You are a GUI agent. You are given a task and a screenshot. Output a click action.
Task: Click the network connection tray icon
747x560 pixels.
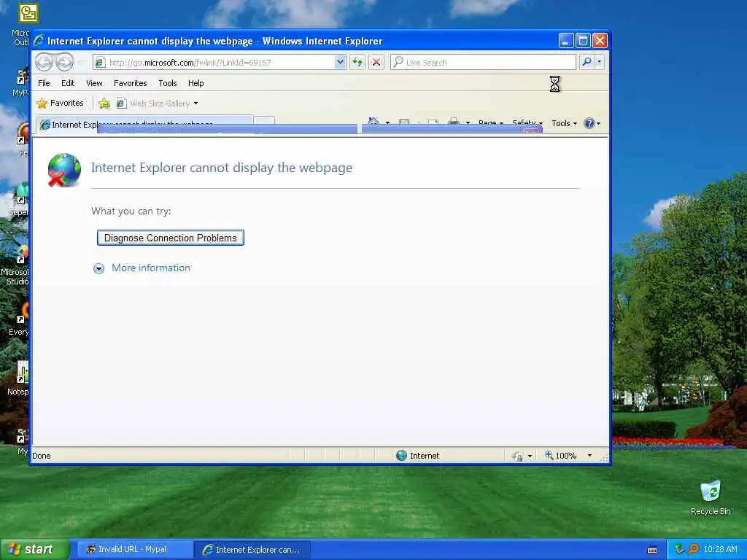[x=679, y=549]
